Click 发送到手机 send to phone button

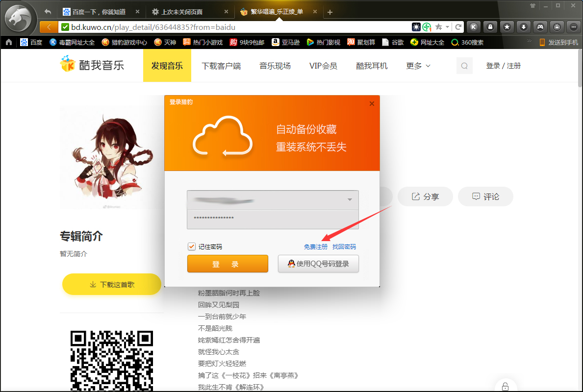point(559,42)
